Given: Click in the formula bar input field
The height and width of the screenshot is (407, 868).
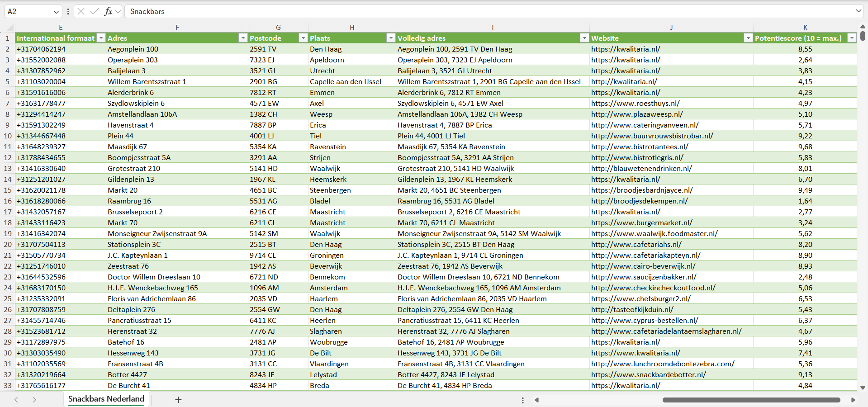Looking at the screenshot, I should coord(452,11).
